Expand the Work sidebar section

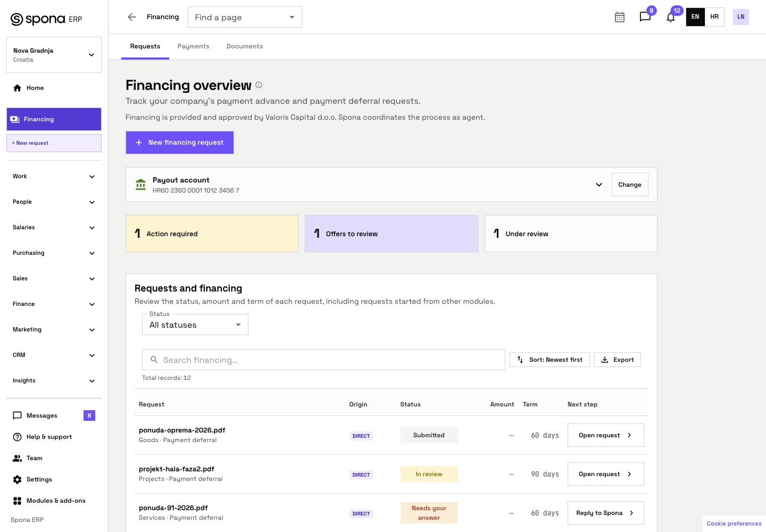click(54, 177)
